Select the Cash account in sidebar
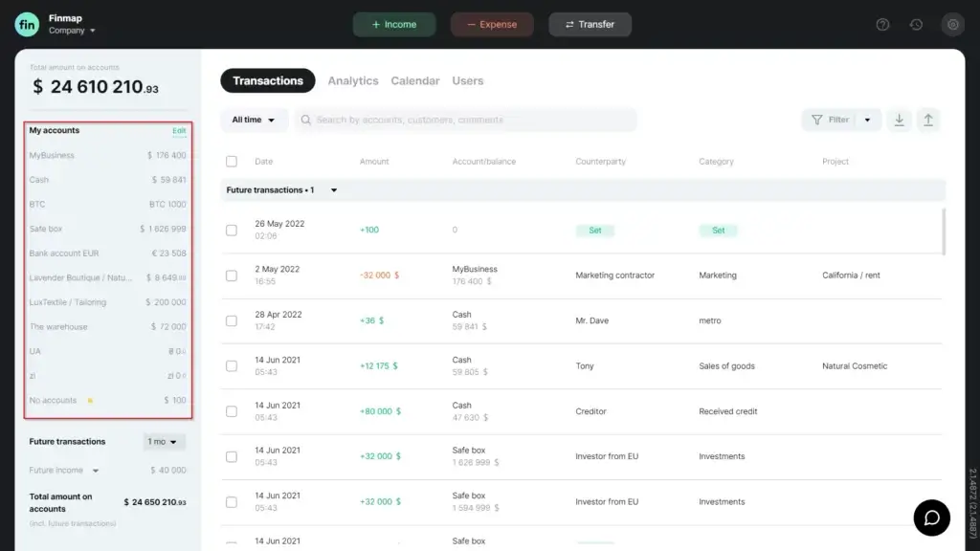980x551 pixels. click(107, 180)
